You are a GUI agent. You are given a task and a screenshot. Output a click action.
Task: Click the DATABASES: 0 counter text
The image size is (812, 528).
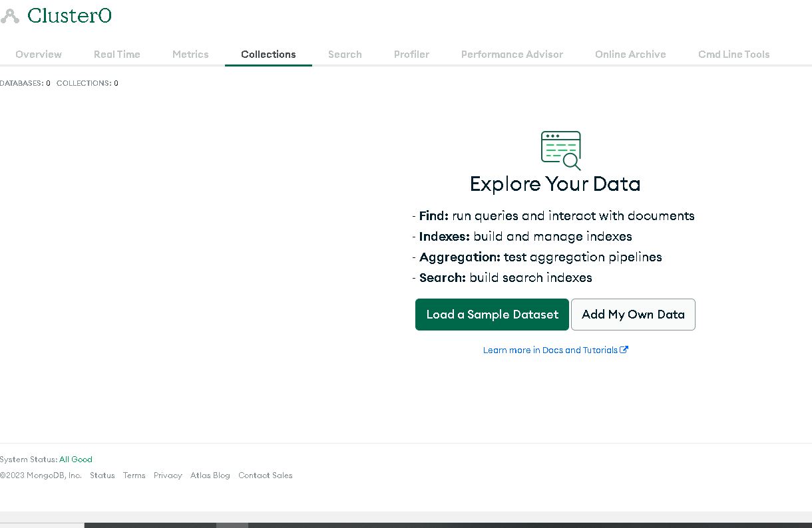click(x=25, y=83)
